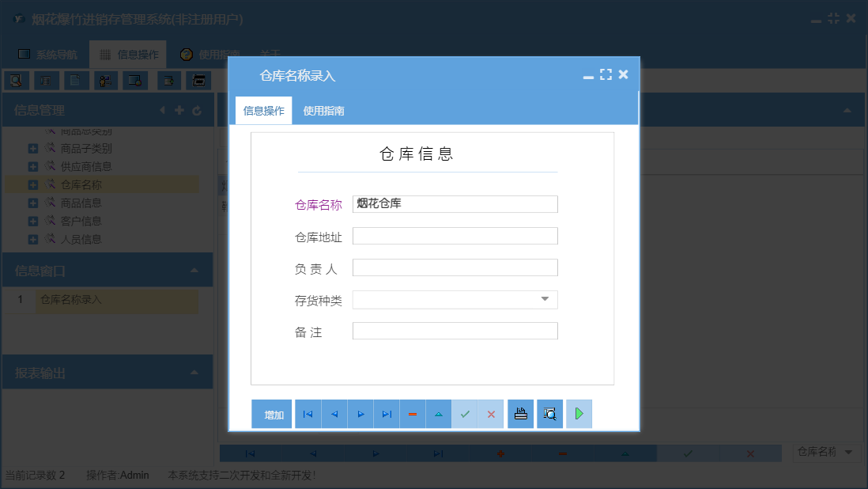Select the preview search tool in the toolbar

point(16,80)
